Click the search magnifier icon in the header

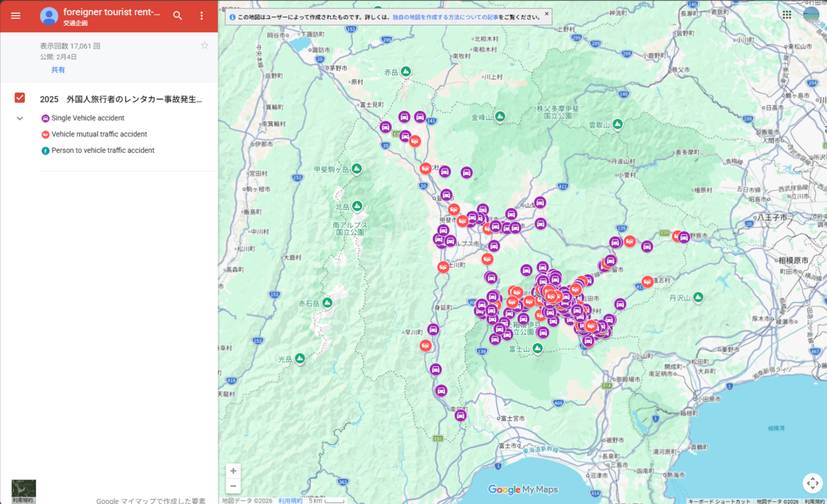[x=178, y=15]
